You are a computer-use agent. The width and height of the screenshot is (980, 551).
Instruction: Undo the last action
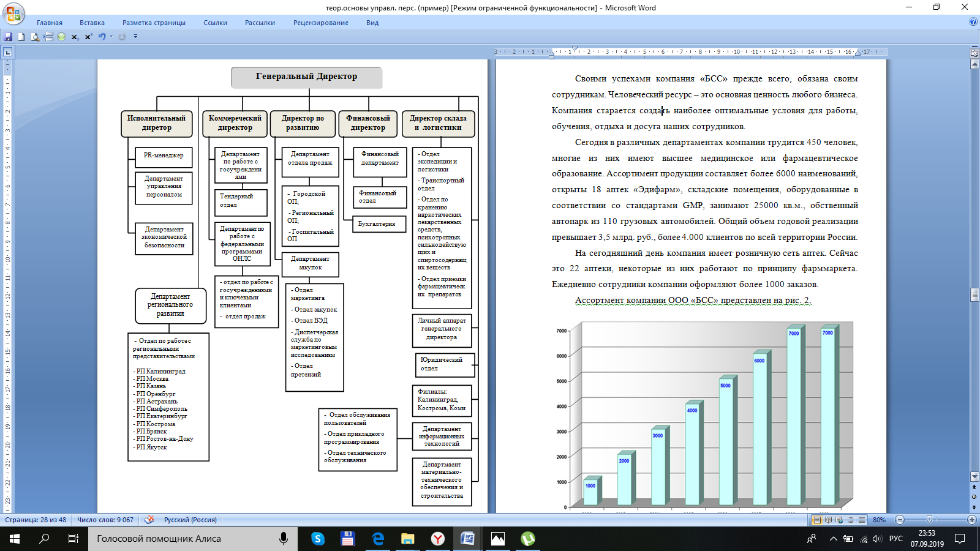(102, 37)
